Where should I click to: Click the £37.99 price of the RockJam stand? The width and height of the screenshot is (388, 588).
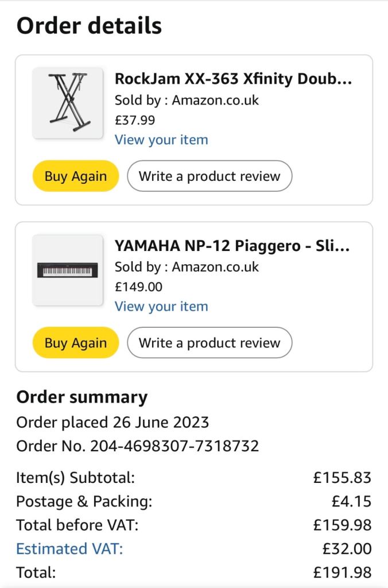[x=135, y=120]
